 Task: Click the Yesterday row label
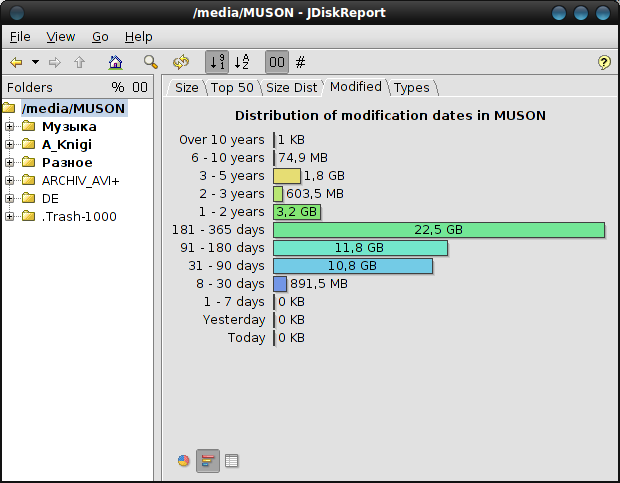tap(234, 320)
